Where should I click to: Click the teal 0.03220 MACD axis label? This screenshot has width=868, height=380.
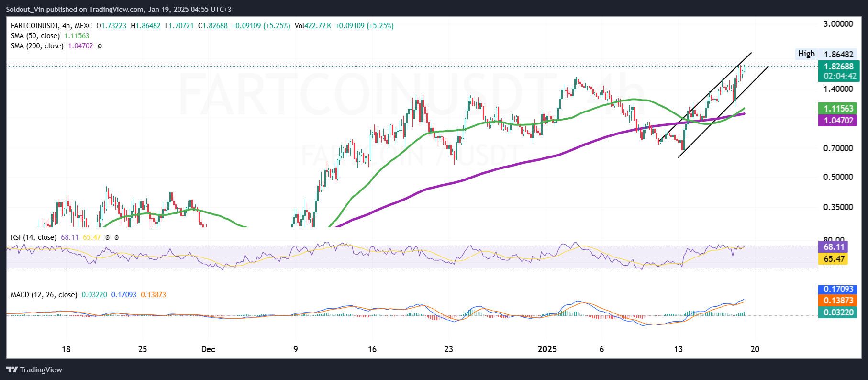pyautogui.click(x=838, y=313)
